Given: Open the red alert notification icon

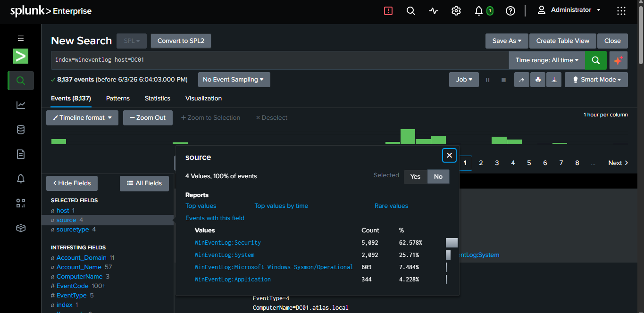Looking at the screenshot, I should (x=388, y=11).
